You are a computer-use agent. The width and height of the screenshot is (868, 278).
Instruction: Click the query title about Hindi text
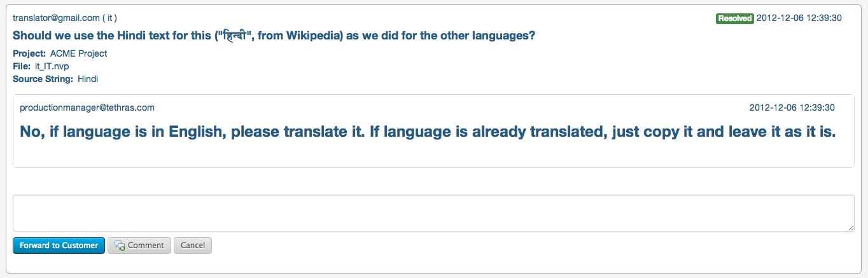click(274, 36)
